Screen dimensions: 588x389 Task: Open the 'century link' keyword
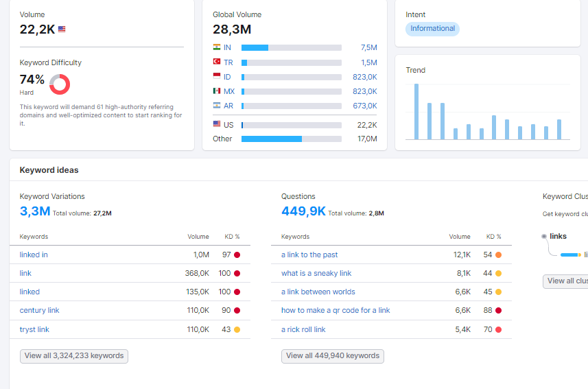pos(39,310)
